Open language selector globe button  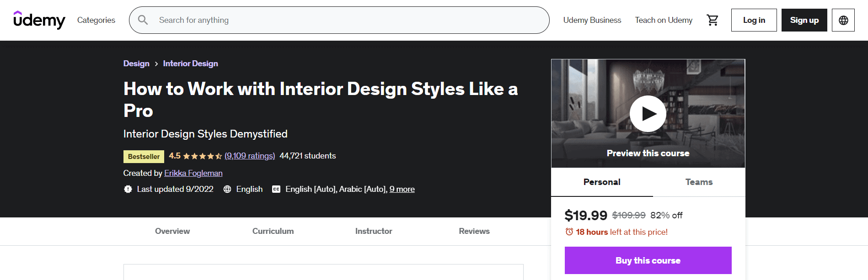(x=843, y=20)
